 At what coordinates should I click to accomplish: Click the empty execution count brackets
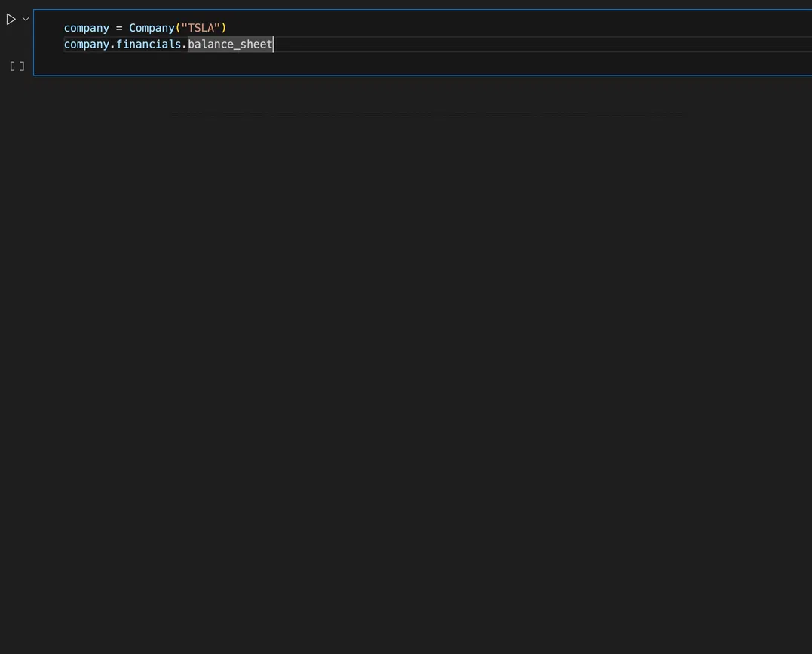coord(17,66)
